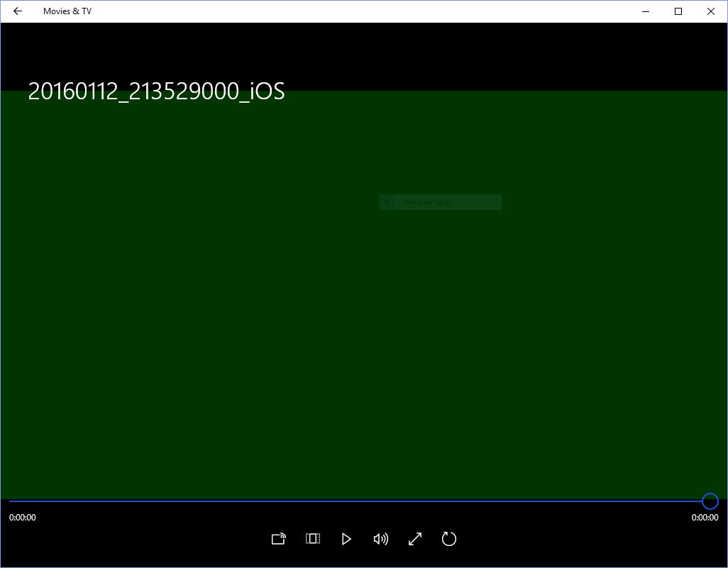Screen dimensions: 728x568
Task: Click the 20160112_213529000_iOS video title
Action: (x=156, y=91)
